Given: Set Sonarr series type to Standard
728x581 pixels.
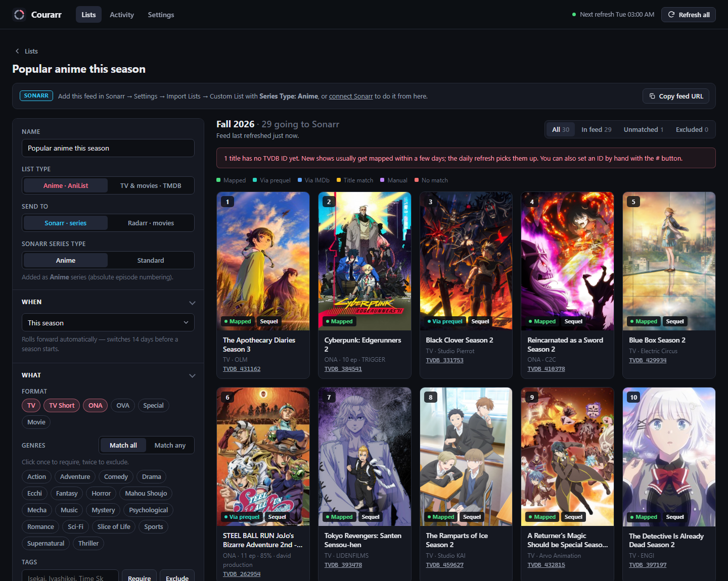Looking at the screenshot, I should click(x=151, y=260).
